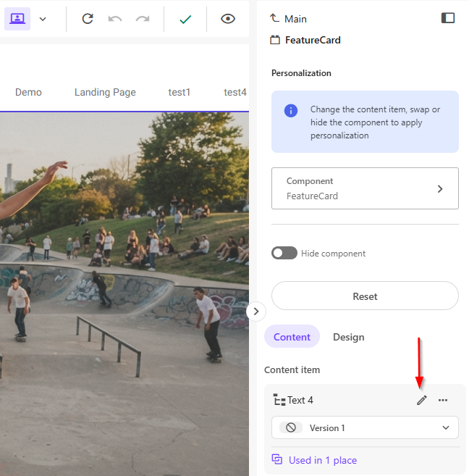Click the redo arrow icon
Image resolution: width=469 pixels, height=476 pixels.
pyautogui.click(x=143, y=19)
